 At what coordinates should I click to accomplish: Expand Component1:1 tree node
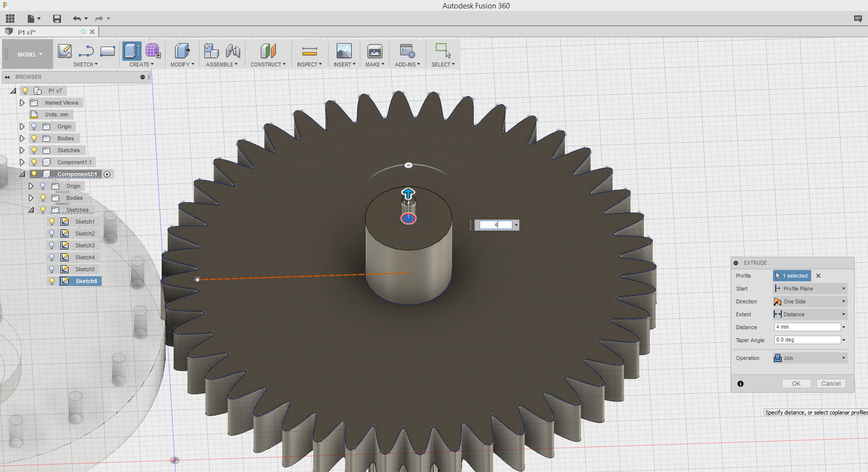coord(22,163)
